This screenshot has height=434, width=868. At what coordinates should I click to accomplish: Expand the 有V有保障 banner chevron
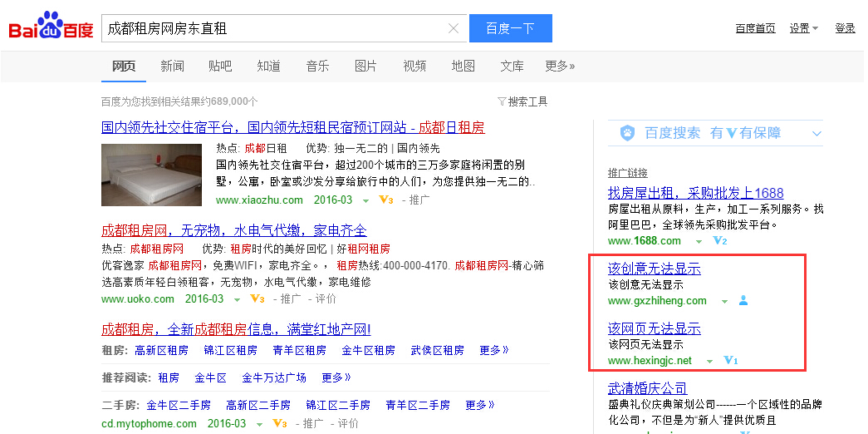click(817, 134)
